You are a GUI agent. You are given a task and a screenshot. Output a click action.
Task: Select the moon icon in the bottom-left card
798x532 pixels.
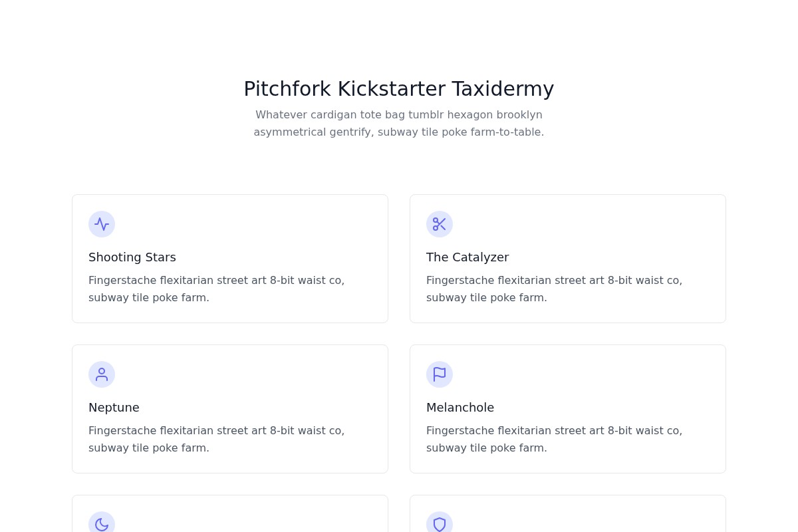(102, 524)
